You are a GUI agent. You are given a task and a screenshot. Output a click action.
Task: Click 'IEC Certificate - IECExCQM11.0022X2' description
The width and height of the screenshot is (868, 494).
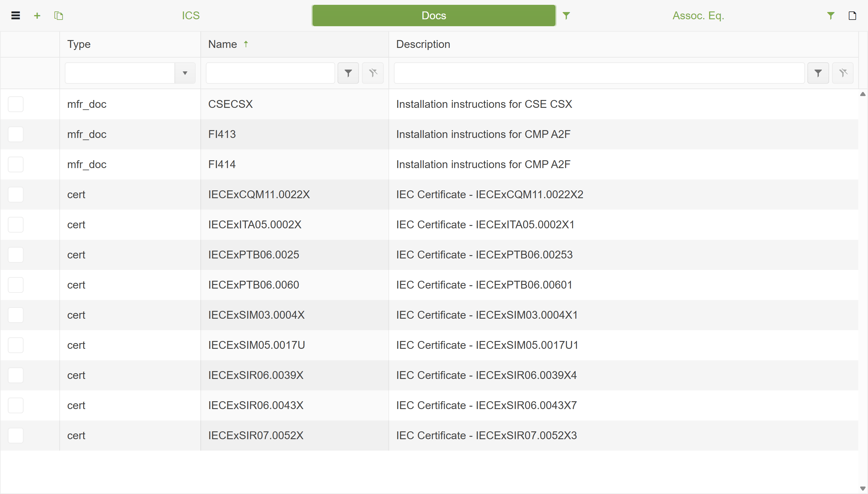pyautogui.click(x=624, y=195)
